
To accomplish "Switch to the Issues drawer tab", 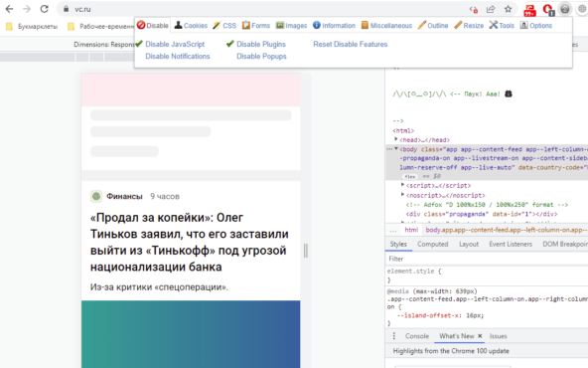I will (x=498, y=336).
